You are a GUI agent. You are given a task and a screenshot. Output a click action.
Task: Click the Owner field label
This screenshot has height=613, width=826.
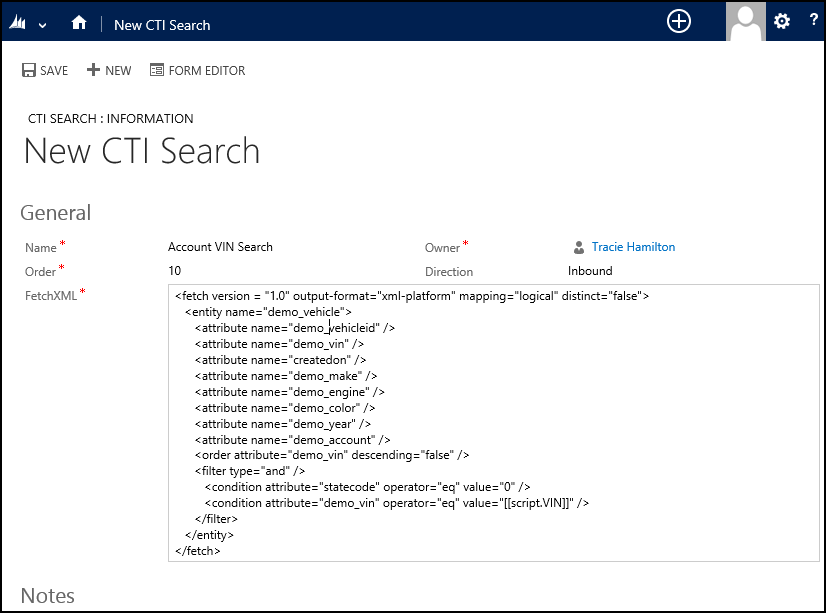(442, 248)
